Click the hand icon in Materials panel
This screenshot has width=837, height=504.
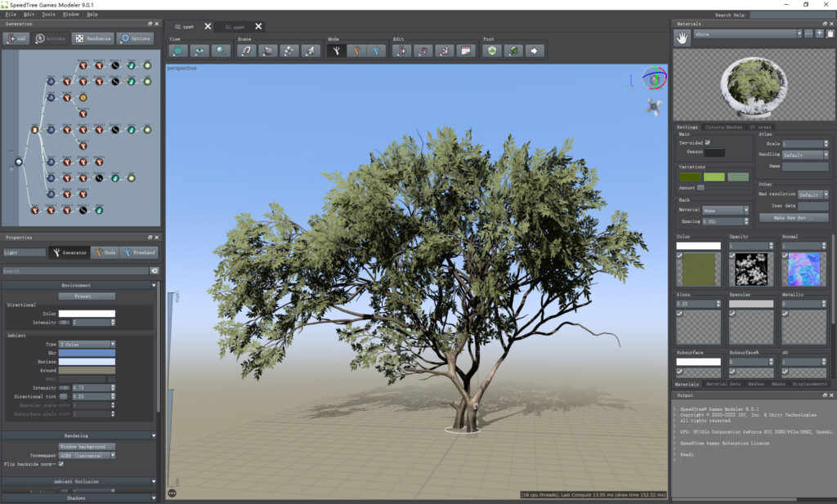click(682, 37)
